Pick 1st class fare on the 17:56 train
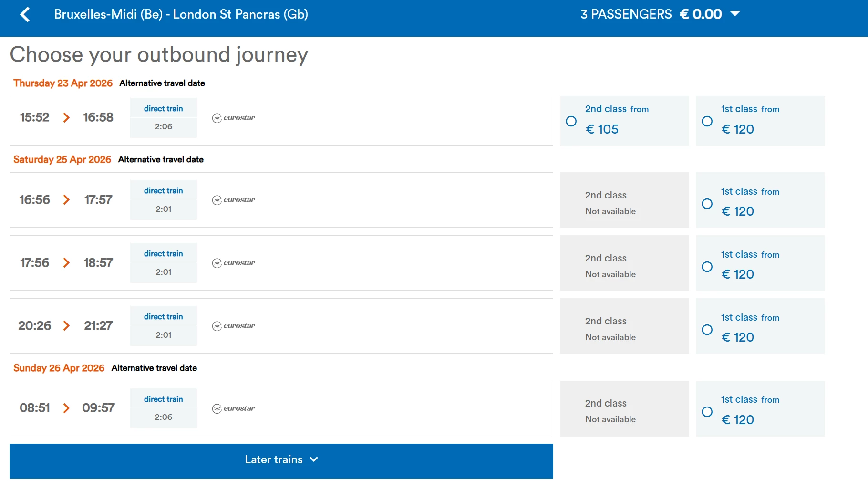Image resolution: width=868 pixels, height=490 pixels. [707, 267]
